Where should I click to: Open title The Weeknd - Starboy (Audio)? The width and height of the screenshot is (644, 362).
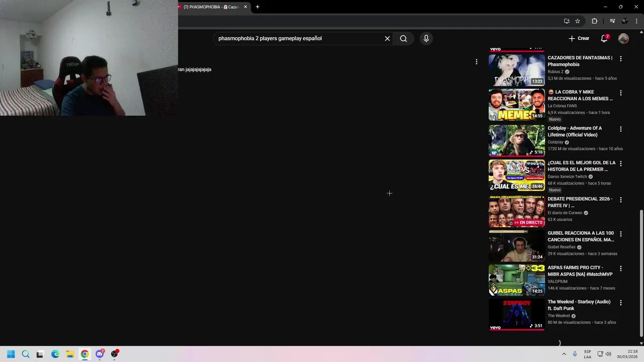(x=579, y=305)
